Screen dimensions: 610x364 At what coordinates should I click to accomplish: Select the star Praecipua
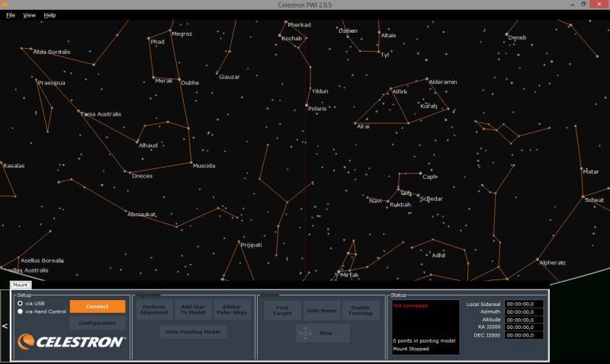click(36, 81)
